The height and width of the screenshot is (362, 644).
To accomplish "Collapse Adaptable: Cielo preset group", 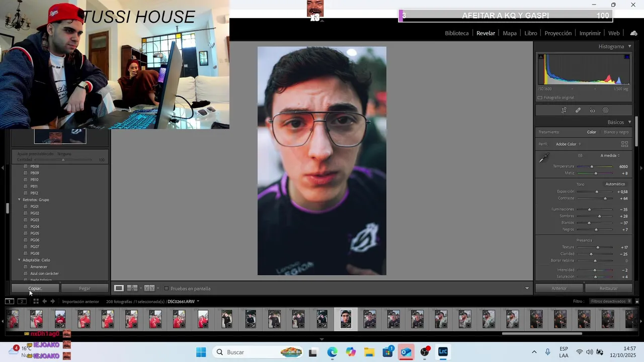I will pyautogui.click(x=20, y=260).
